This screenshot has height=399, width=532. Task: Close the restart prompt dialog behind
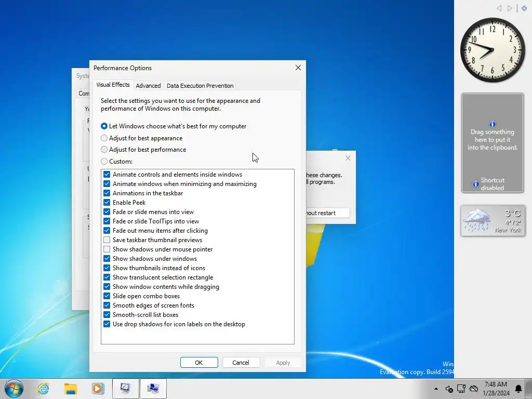[348, 158]
